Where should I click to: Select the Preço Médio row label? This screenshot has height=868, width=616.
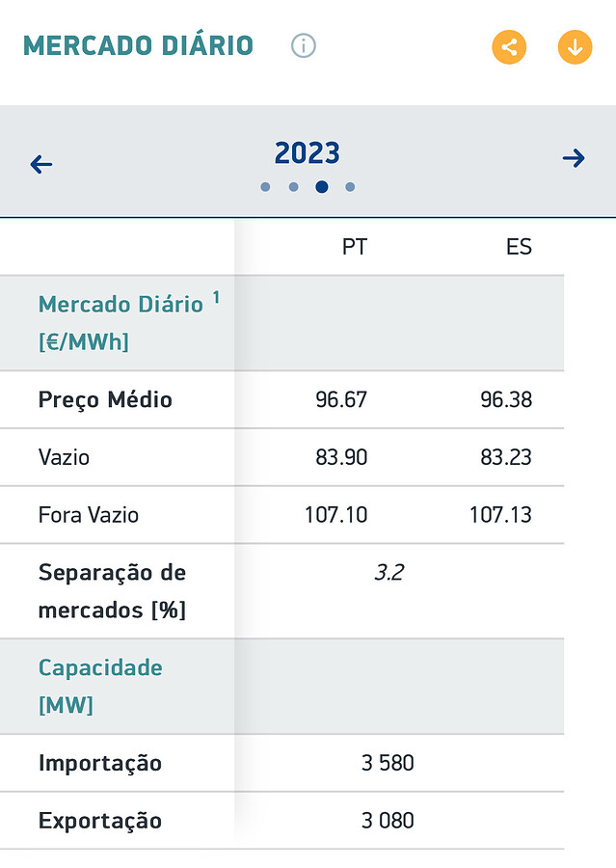coord(105,399)
